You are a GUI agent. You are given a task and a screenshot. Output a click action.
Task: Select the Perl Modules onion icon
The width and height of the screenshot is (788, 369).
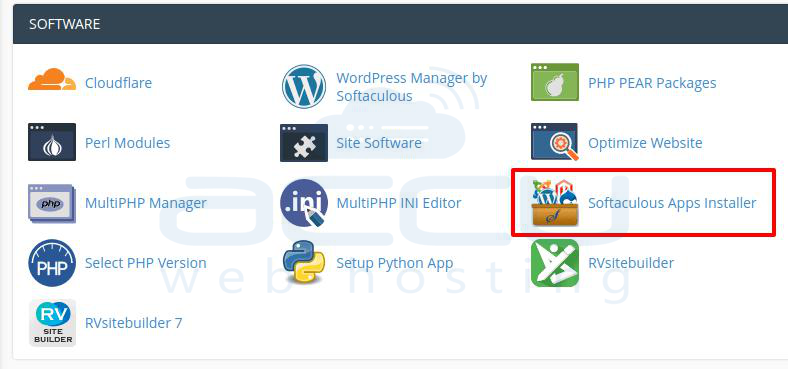coord(52,142)
